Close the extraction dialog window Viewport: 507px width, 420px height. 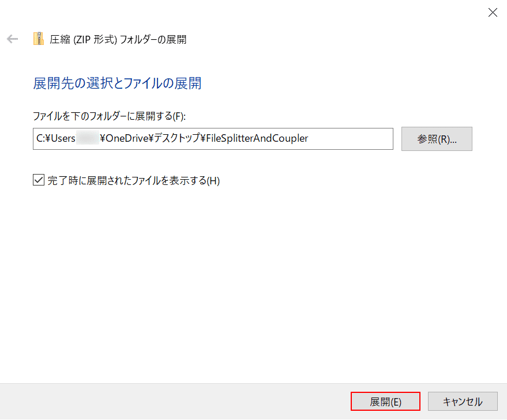493,13
